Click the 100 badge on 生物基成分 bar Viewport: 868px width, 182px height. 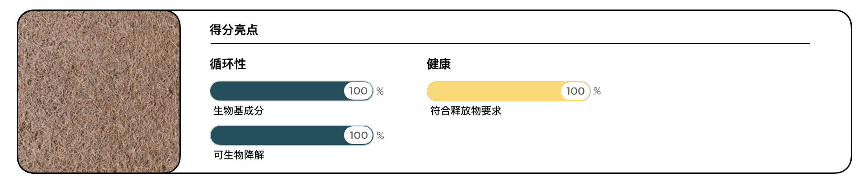(358, 91)
